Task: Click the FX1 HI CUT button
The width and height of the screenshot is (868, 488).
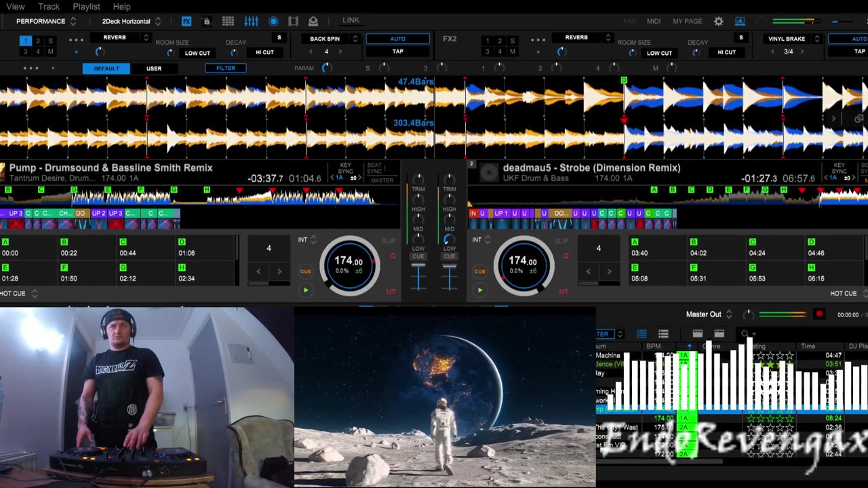Action: pos(265,52)
